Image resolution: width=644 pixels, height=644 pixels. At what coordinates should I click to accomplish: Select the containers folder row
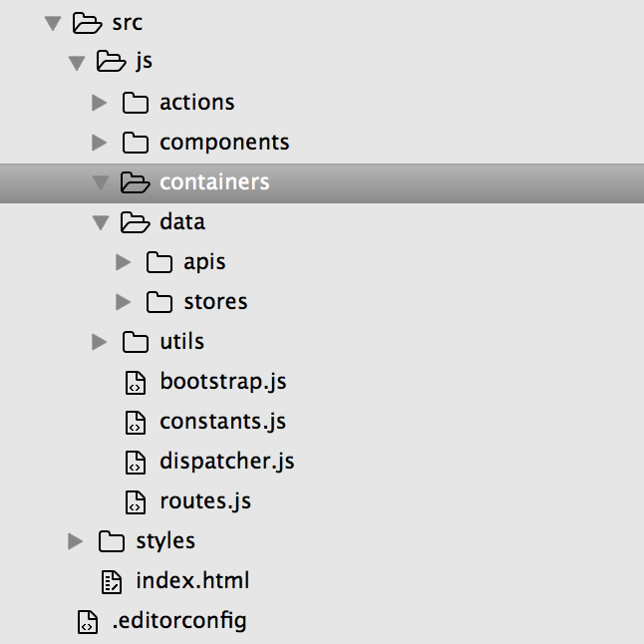322,183
